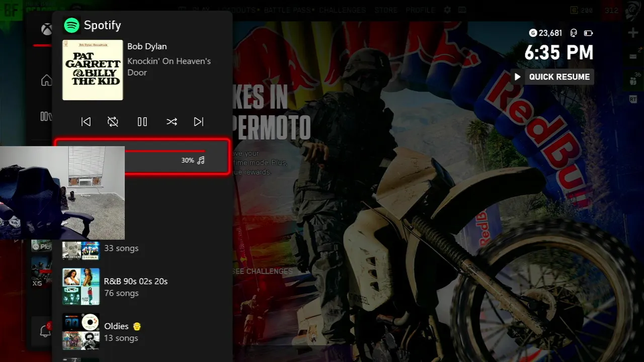Click the Xbox logo in the guide
The height and width of the screenshot is (362, 644).
tap(46, 29)
